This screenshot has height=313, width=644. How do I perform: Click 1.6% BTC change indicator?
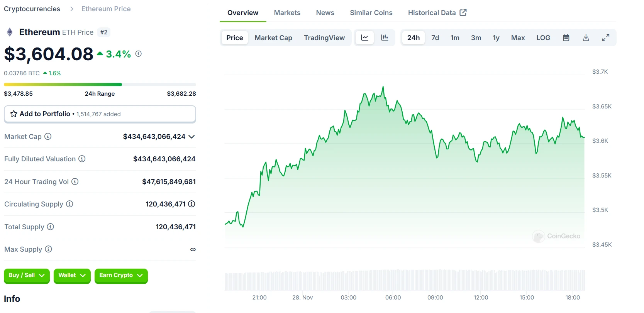52,73
